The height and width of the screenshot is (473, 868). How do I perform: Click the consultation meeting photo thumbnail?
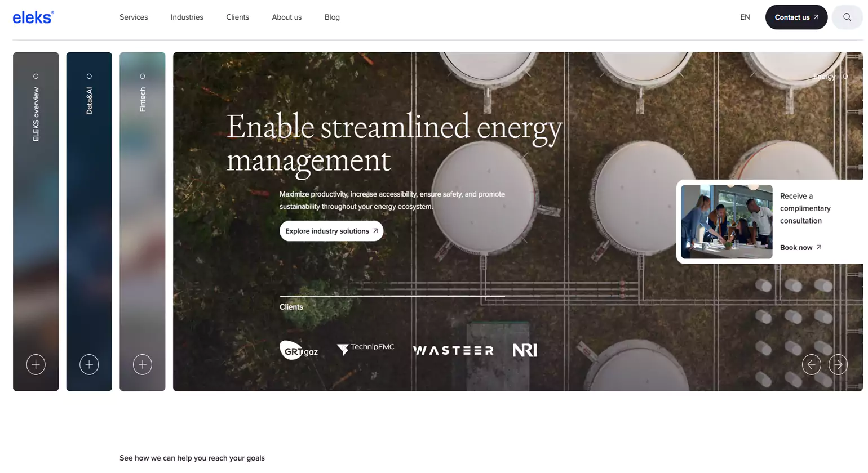point(727,222)
